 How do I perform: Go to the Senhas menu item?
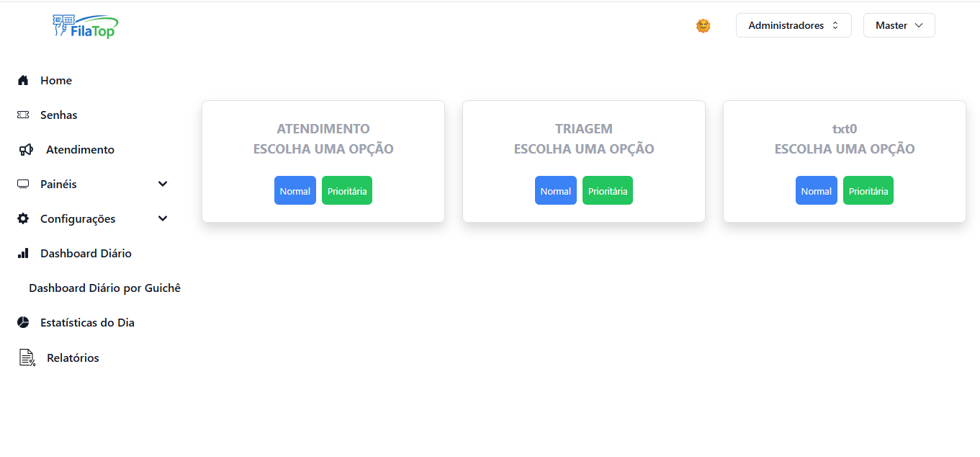pos(58,115)
